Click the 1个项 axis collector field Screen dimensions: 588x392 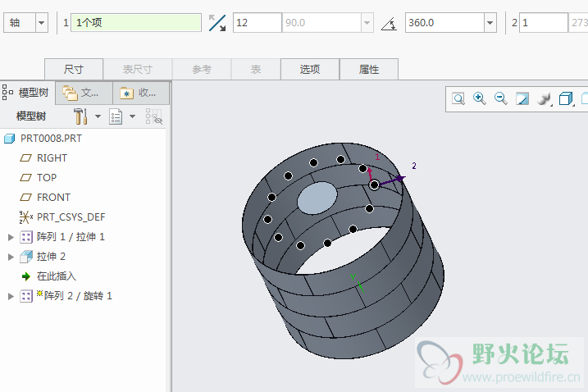136,22
